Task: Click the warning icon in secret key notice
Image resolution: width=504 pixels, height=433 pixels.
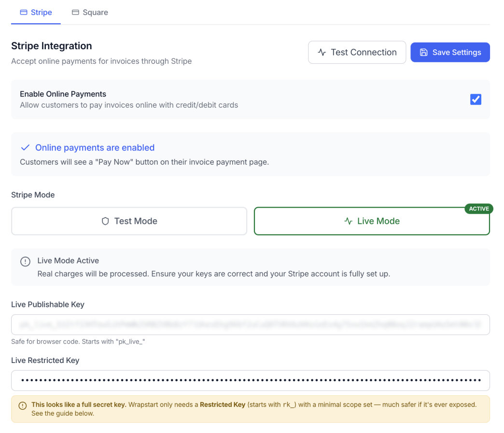Action: point(23,405)
